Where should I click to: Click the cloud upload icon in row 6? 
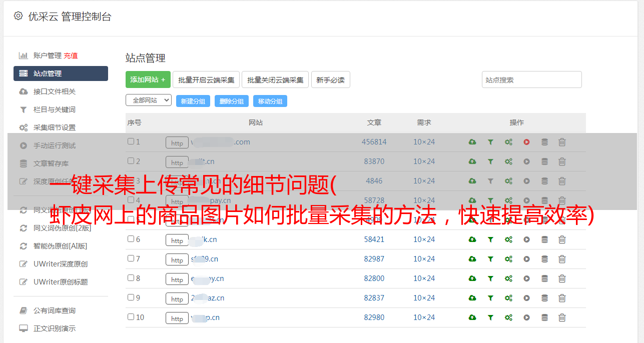pyautogui.click(x=472, y=239)
